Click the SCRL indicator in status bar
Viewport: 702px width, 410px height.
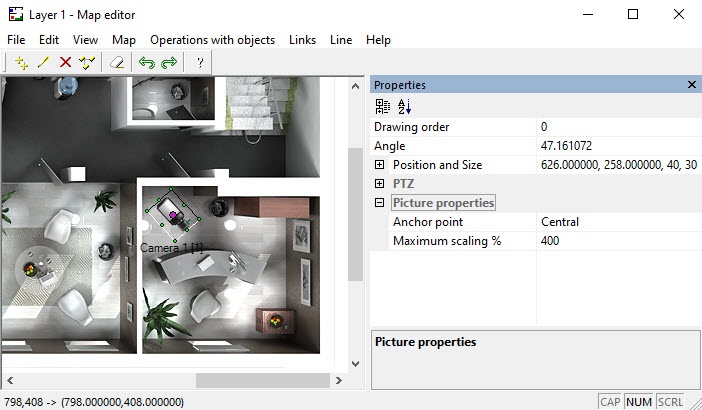coord(670,402)
